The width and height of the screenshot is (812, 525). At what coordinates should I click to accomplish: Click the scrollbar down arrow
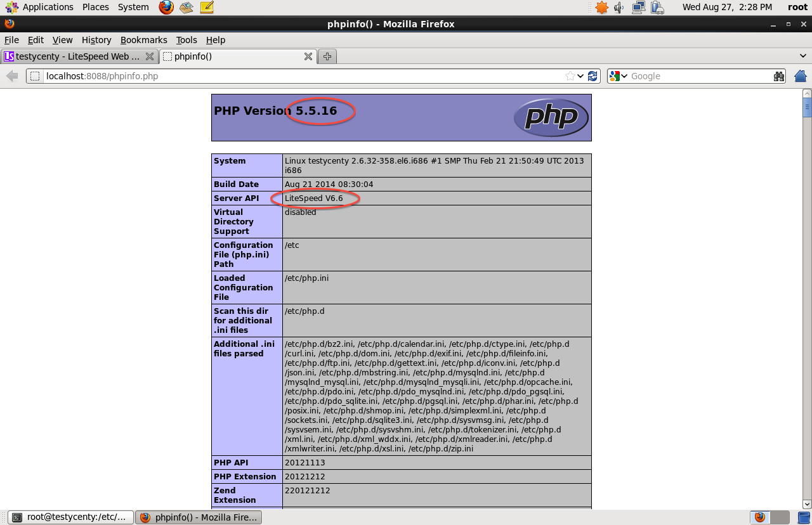(x=807, y=505)
